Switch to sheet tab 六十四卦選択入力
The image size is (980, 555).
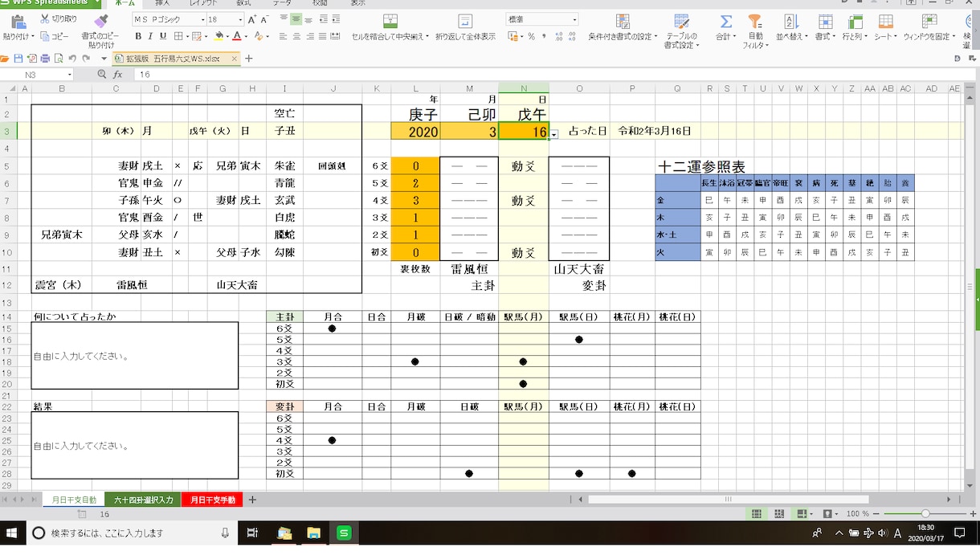143,500
